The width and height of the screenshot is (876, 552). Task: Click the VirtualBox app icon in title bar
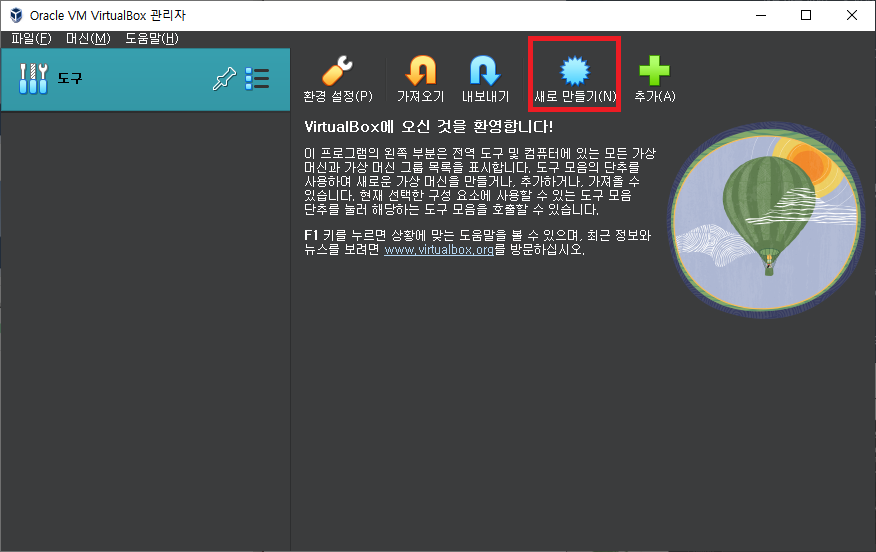(x=16, y=15)
